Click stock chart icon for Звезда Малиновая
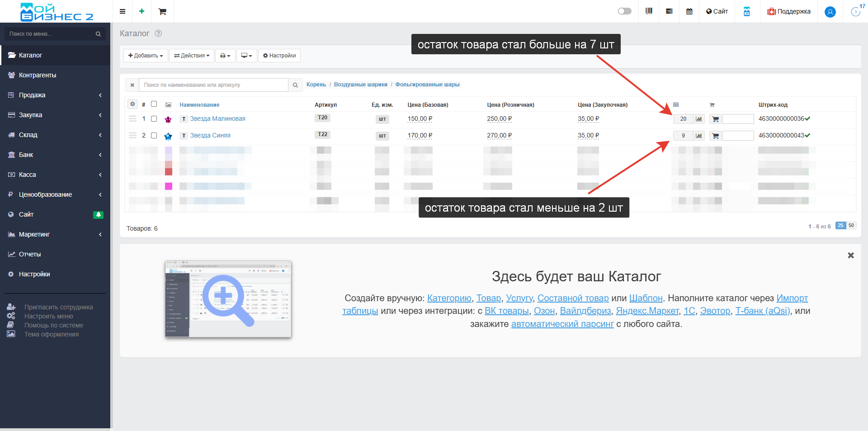The height and width of the screenshot is (431, 868). pos(699,119)
